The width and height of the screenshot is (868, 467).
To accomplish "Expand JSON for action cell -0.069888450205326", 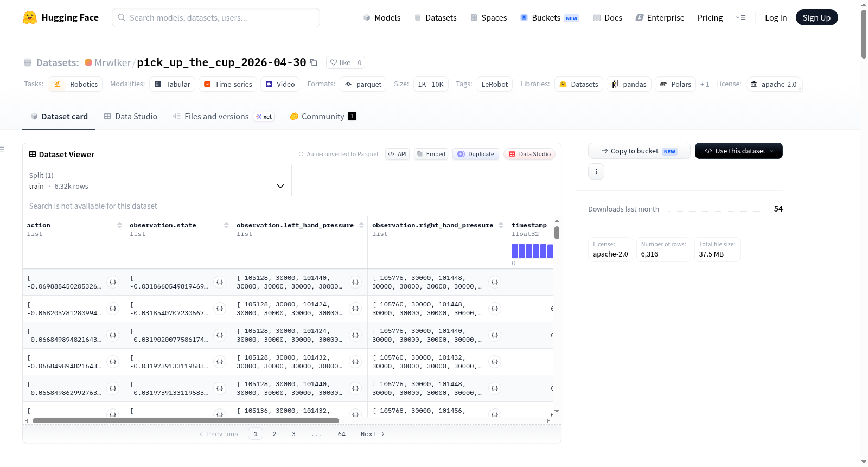I will 113,282.
